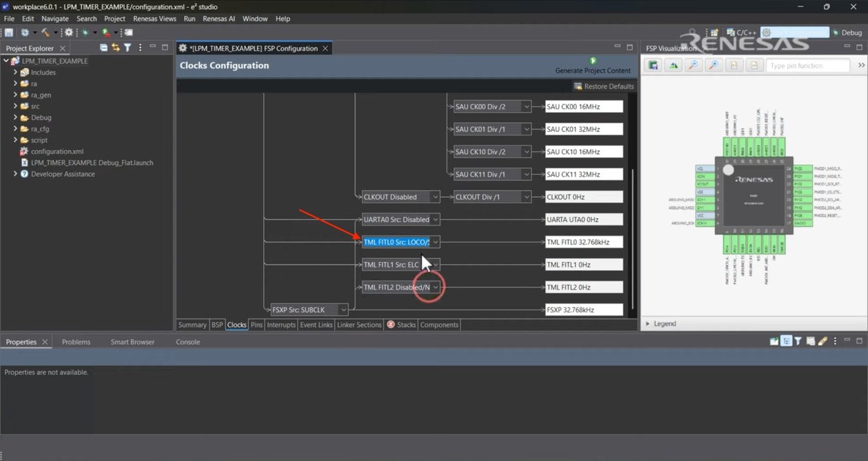Close the FSP Configuration editor tab

325,48
